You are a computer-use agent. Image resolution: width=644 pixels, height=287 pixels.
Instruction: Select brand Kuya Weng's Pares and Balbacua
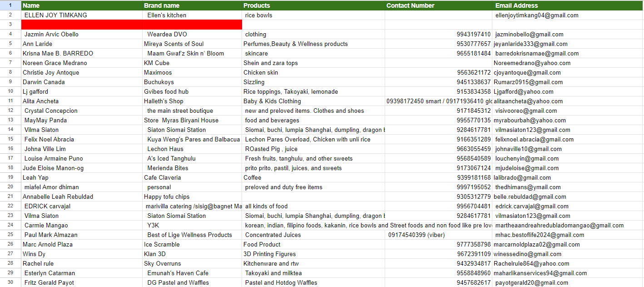click(x=192, y=139)
